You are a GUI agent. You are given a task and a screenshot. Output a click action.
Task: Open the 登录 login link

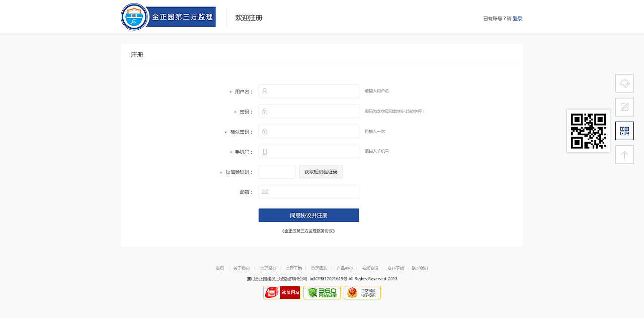517,18
